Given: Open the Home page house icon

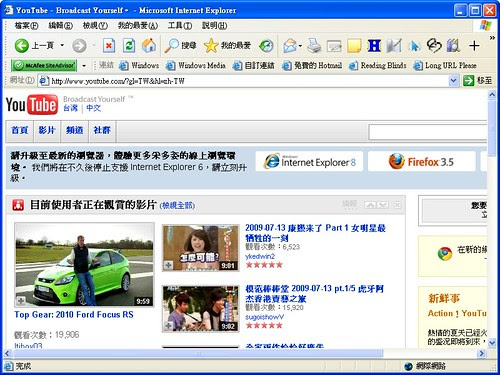Looking at the screenshot, I should click(x=149, y=45).
